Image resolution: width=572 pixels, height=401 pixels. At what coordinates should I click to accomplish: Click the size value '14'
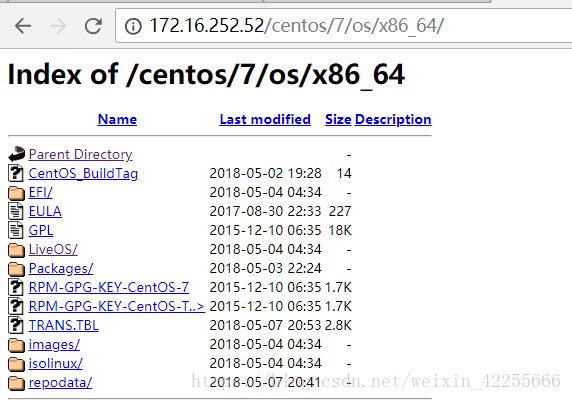[x=344, y=173]
